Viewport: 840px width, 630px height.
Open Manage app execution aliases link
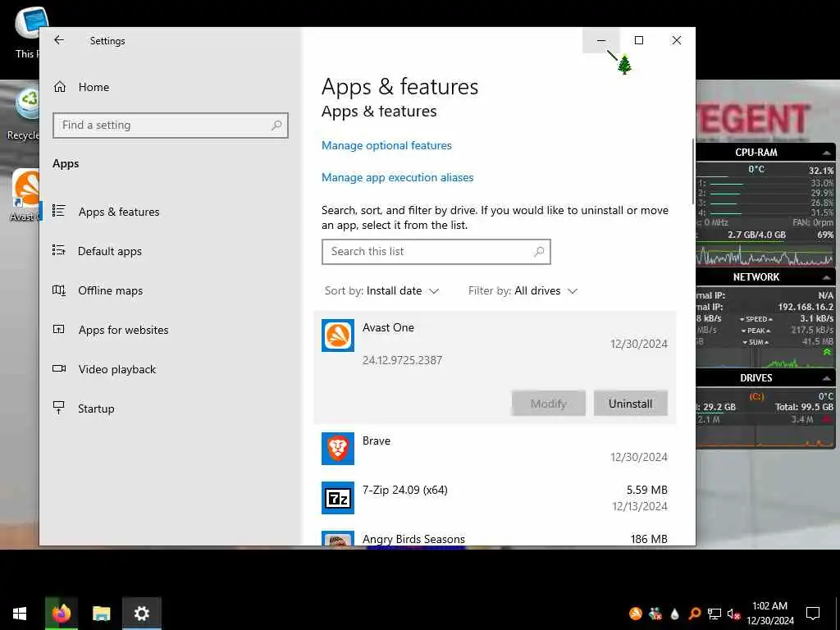tap(398, 177)
